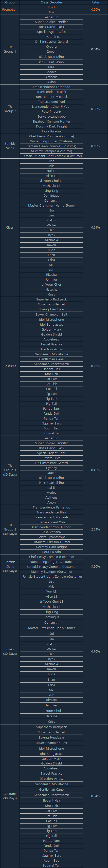Click the 3.90% rate value
Viewport: 108px width, 868px height.
point(96,566)
